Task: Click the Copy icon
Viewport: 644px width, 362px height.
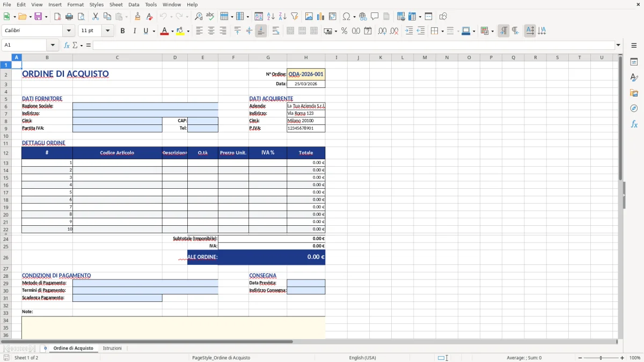Action: point(107,17)
